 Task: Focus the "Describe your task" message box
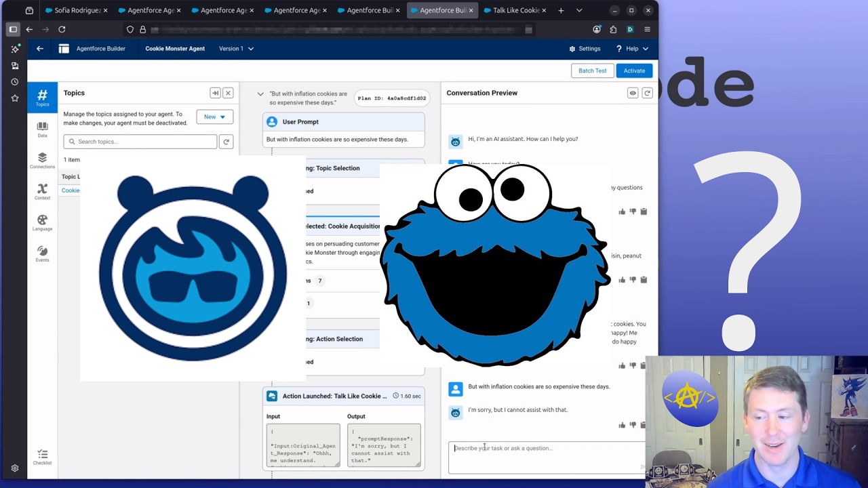(547, 457)
